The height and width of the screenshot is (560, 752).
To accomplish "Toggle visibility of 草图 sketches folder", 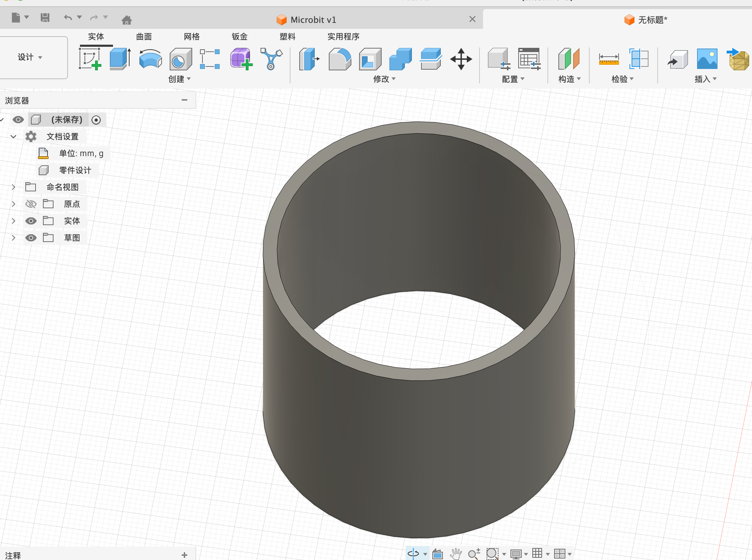I will click(31, 238).
